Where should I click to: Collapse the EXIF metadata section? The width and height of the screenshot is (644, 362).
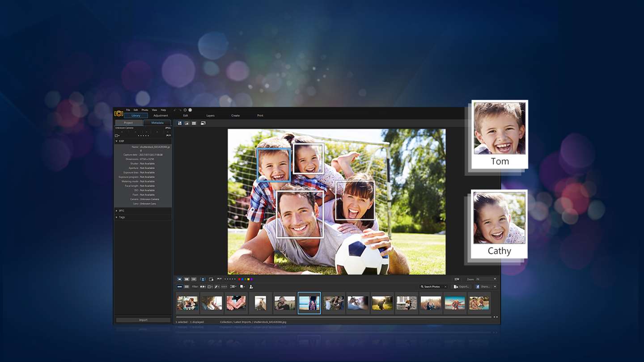(x=117, y=141)
